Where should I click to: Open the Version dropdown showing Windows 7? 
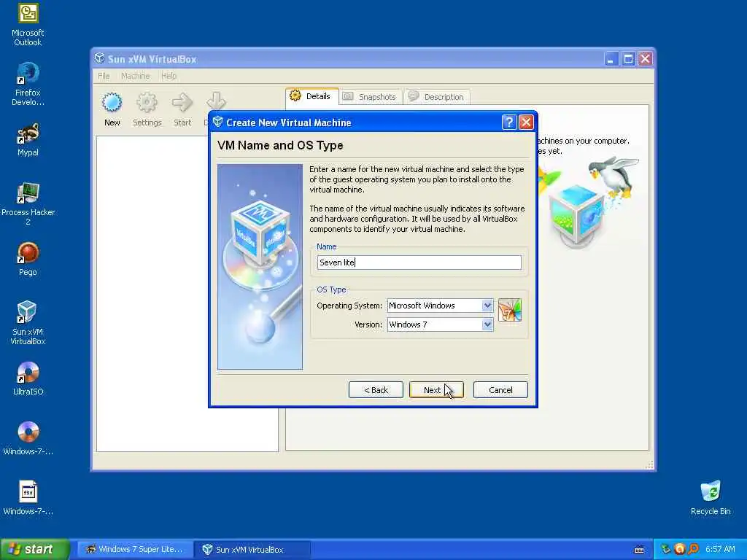coord(487,324)
